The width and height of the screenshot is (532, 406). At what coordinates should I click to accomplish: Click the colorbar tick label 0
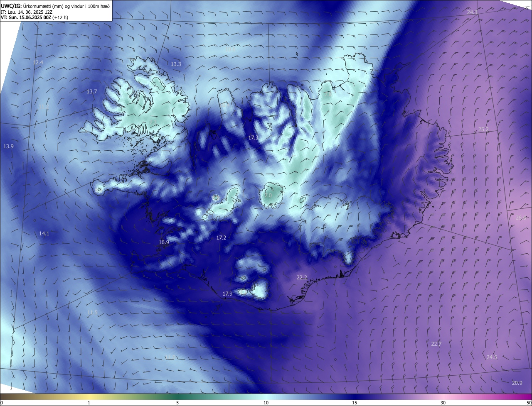pos(2,403)
